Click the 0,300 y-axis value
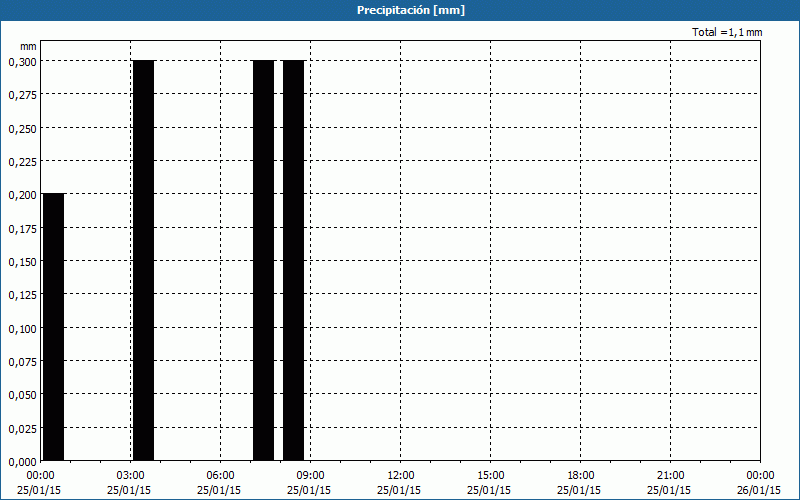 click(22, 62)
